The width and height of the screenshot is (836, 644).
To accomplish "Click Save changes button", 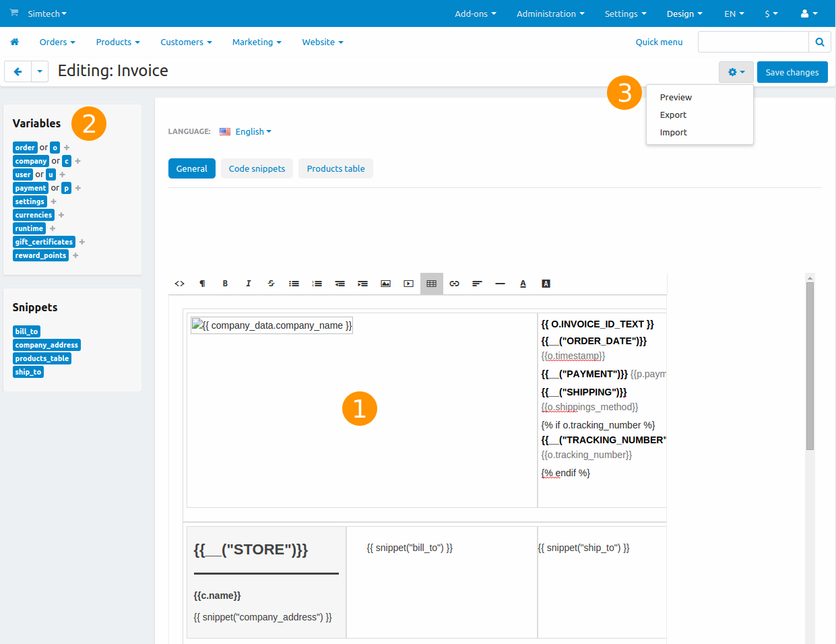I will tap(792, 72).
